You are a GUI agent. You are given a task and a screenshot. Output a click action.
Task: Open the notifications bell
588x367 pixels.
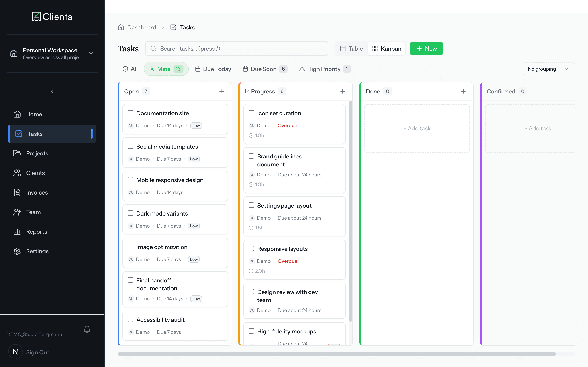[x=87, y=329]
